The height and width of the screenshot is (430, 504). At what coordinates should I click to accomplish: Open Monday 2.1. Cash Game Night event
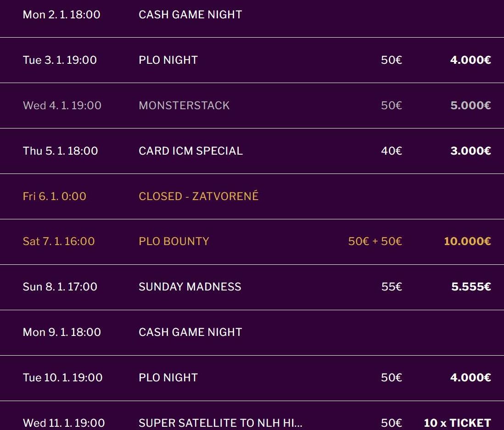pos(190,15)
